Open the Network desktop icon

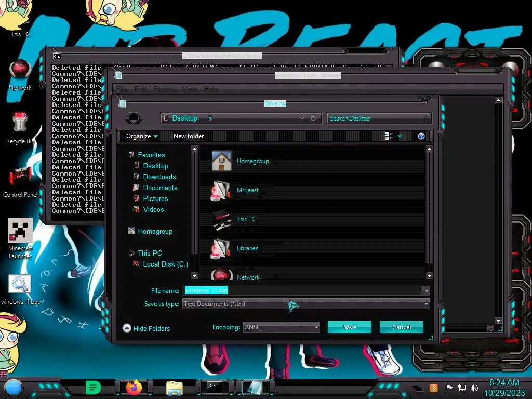20,75
